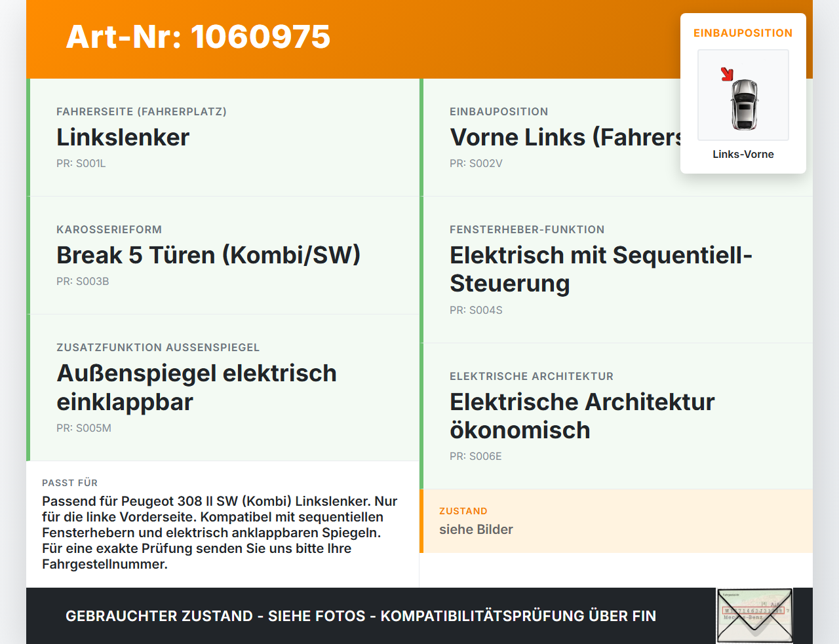Click the FENSTERHEBER-FUNKTION label

527,229
